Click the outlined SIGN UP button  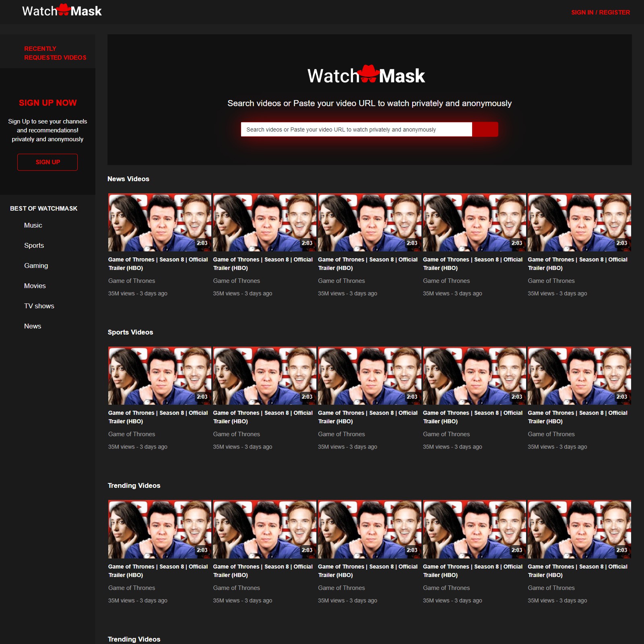click(47, 162)
